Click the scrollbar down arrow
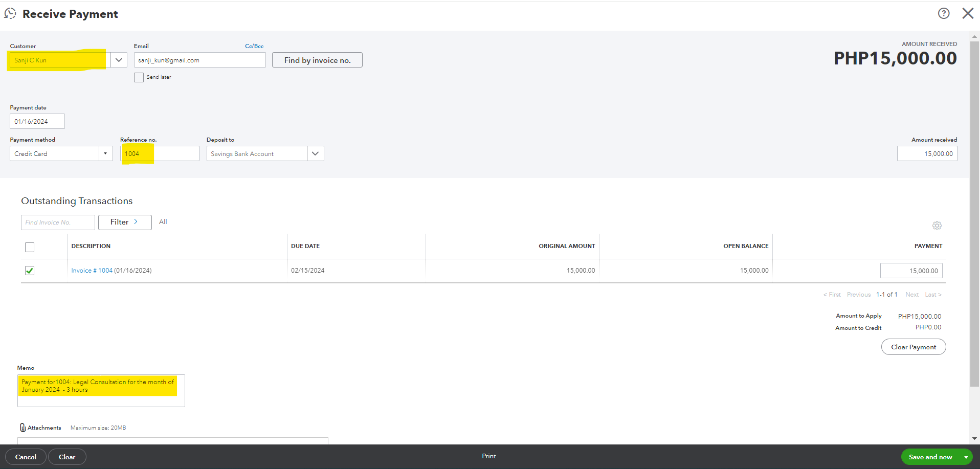 click(x=974, y=438)
